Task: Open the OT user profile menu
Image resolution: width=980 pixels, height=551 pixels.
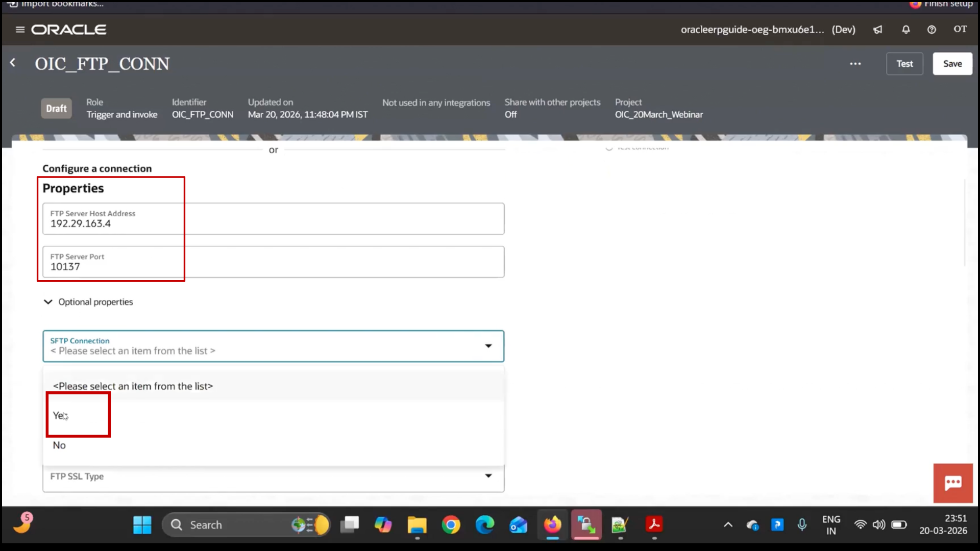Action: (x=960, y=29)
